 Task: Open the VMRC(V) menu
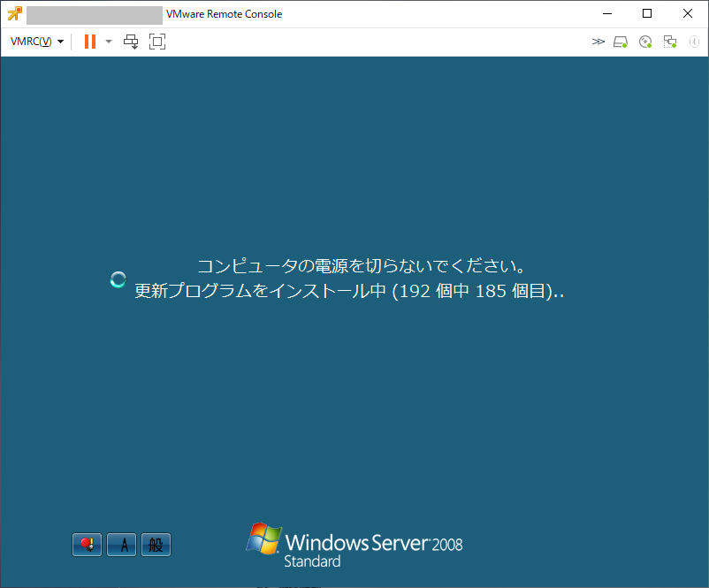pyautogui.click(x=36, y=42)
